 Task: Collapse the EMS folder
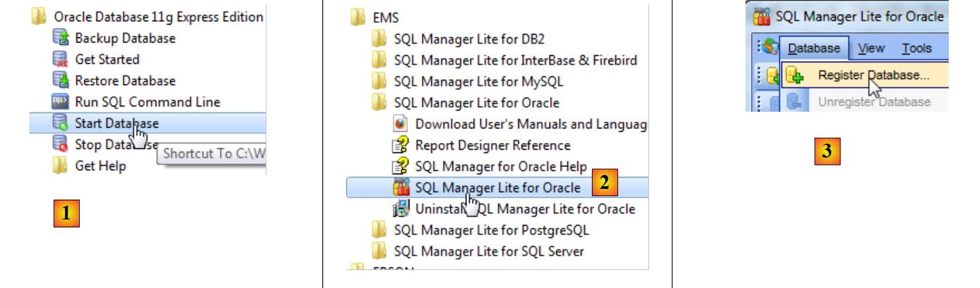point(359,19)
